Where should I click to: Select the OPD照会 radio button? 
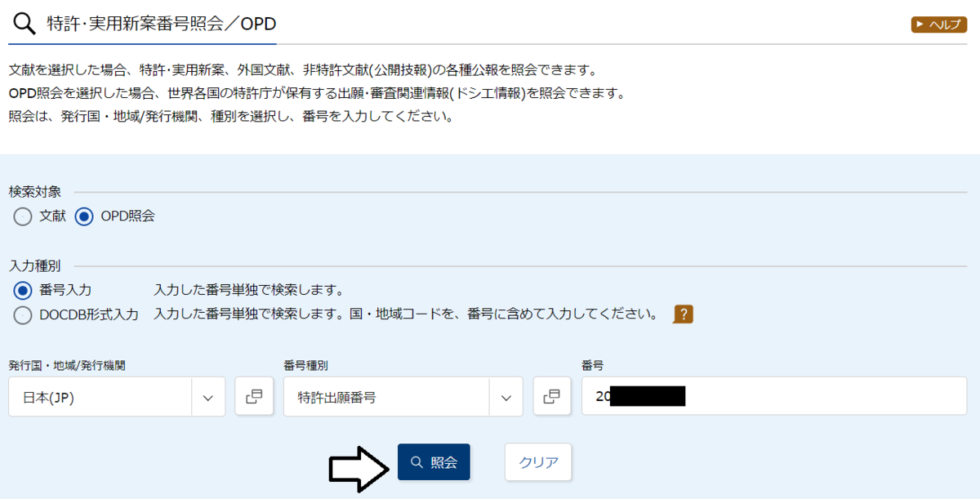[x=83, y=217]
